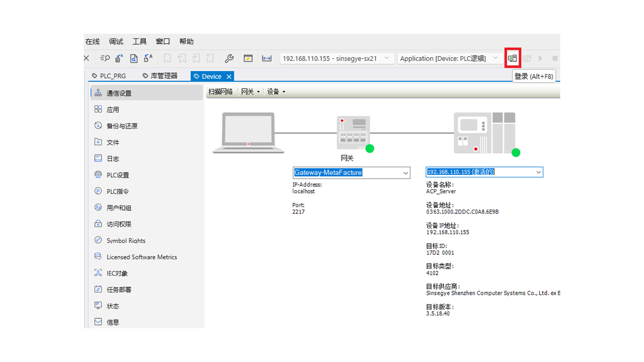The image size is (644, 362).
Task: Open PLC设置 sidebar section
Action: pyautogui.click(x=117, y=175)
